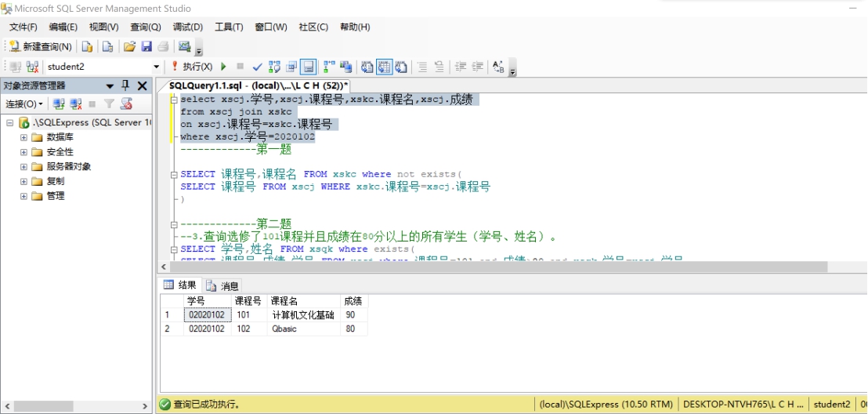Switch to Results to Text mode

(367, 67)
